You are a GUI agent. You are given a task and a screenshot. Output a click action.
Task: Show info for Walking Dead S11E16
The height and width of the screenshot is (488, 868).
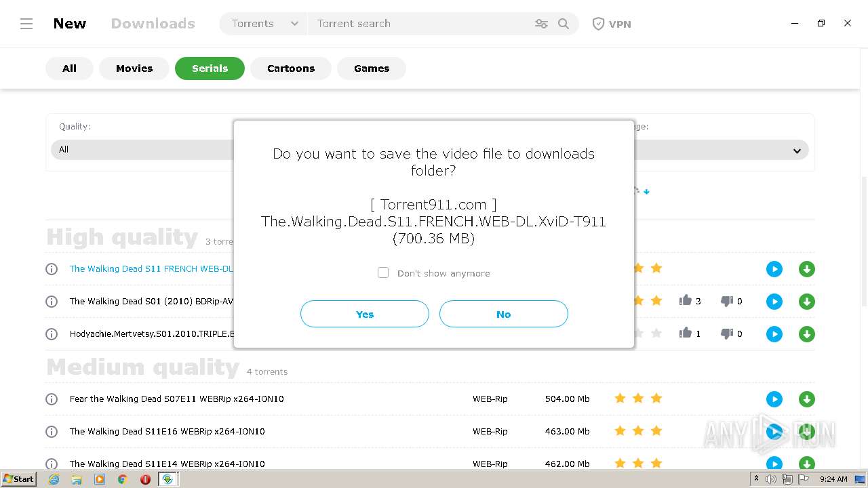tap(52, 432)
